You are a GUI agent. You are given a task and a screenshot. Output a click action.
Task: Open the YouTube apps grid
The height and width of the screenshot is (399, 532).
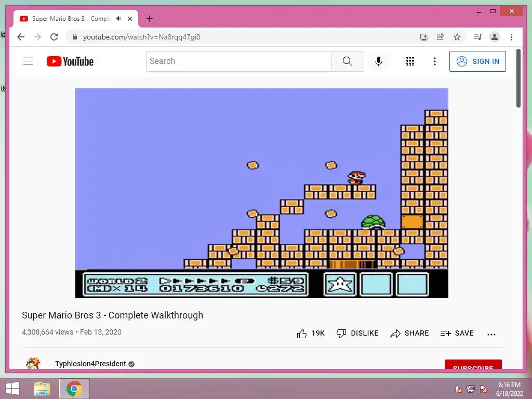pyautogui.click(x=410, y=61)
